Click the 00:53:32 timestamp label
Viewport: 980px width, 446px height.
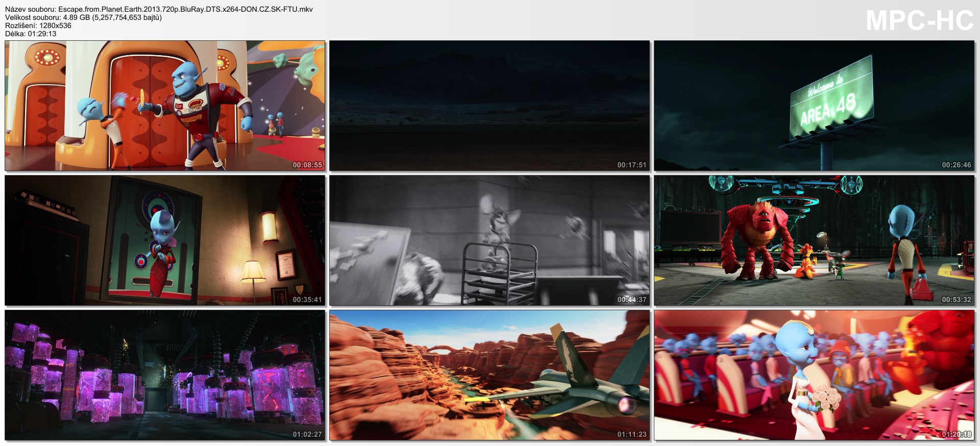(957, 300)
